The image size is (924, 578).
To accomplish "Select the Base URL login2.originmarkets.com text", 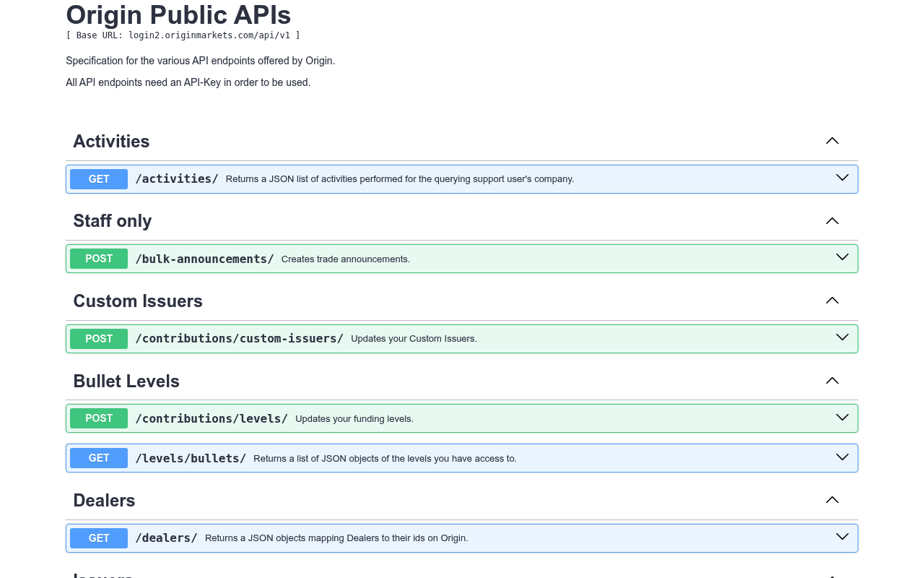I will click(183, 35).
